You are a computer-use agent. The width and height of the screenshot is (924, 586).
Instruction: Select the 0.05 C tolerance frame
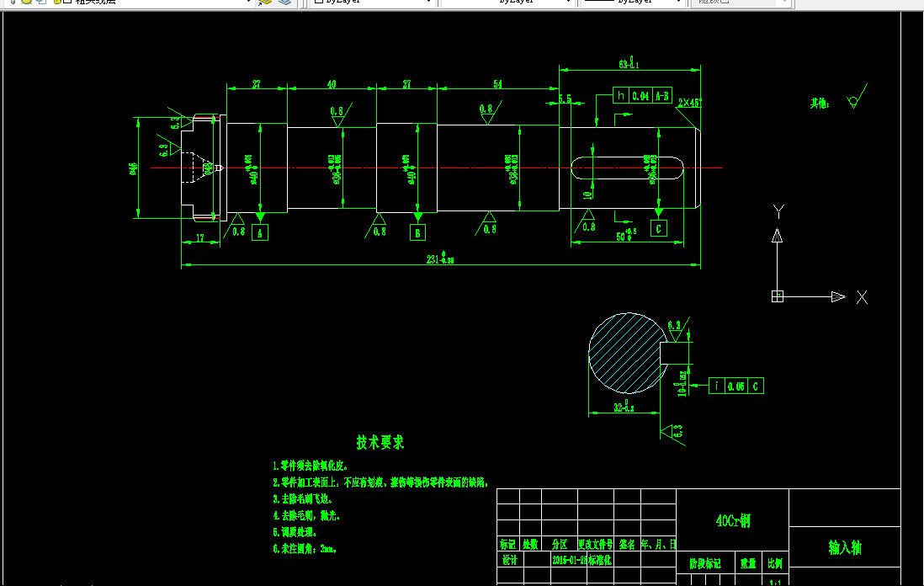point(736,386)
